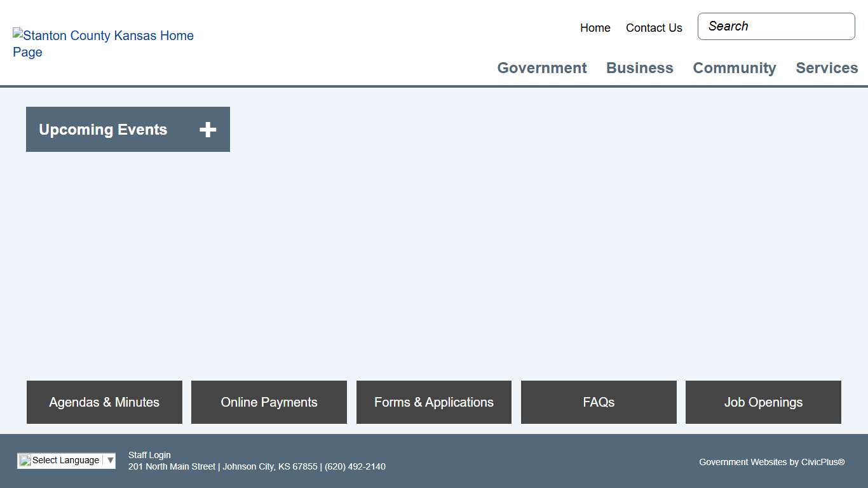The height and width of the screenshot is (488, 868).
Task: Click the down arrow in the language selector
Action: point(110,461)
